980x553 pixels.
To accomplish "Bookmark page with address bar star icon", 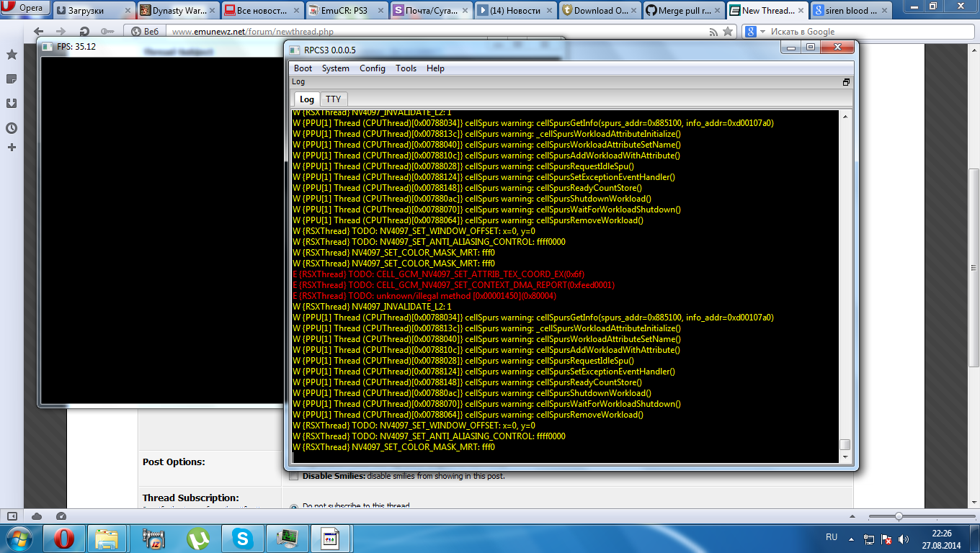I will click(728, 32).
